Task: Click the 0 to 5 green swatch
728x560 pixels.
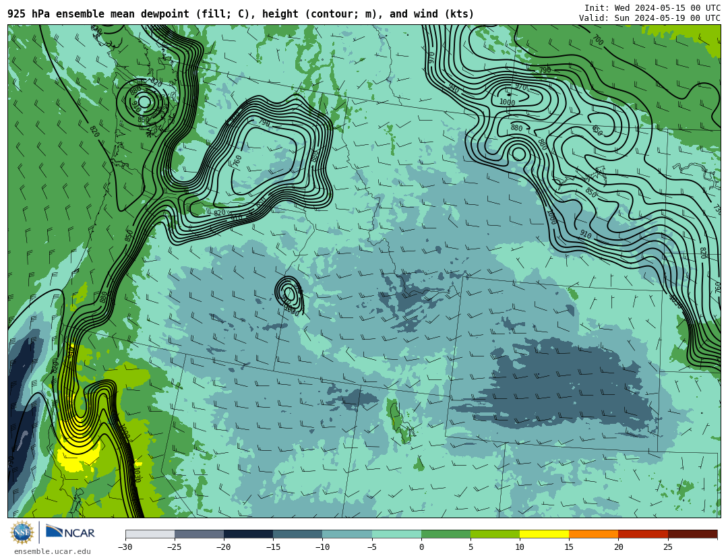Action: coord(446,534)
